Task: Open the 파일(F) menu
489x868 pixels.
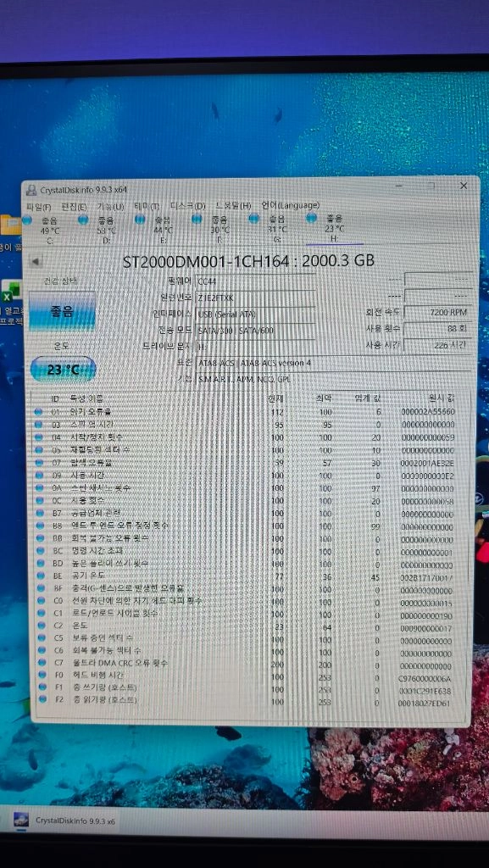Action: pos(39,207)
